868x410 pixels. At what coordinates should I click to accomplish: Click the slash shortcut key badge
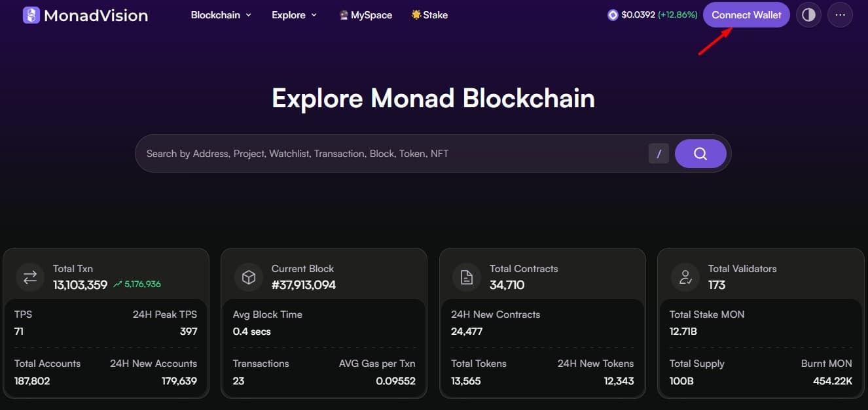659,154
